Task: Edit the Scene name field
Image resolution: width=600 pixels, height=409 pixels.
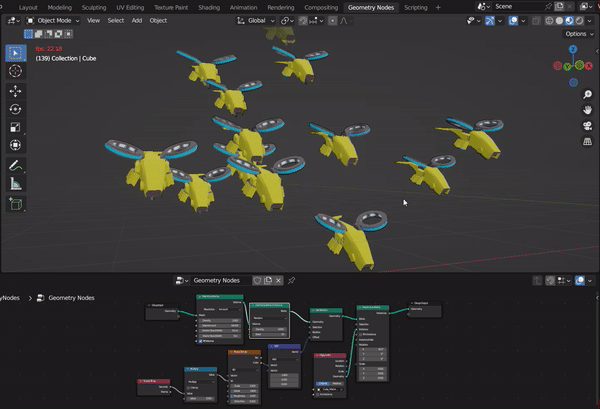Action: pos(518,7)
